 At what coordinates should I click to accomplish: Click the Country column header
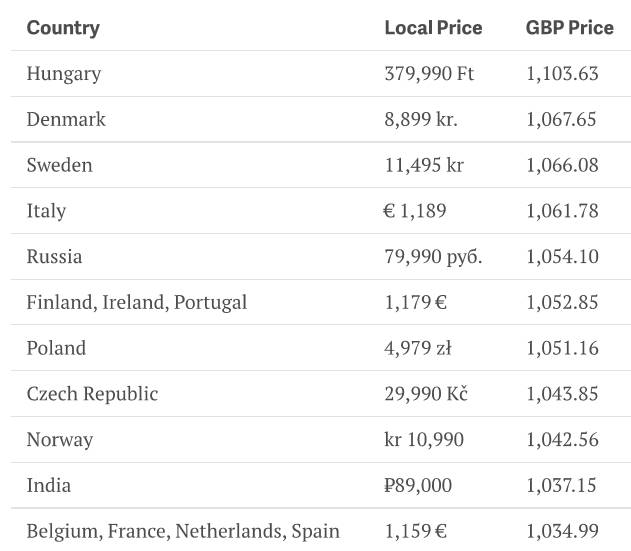click(63, 28)
